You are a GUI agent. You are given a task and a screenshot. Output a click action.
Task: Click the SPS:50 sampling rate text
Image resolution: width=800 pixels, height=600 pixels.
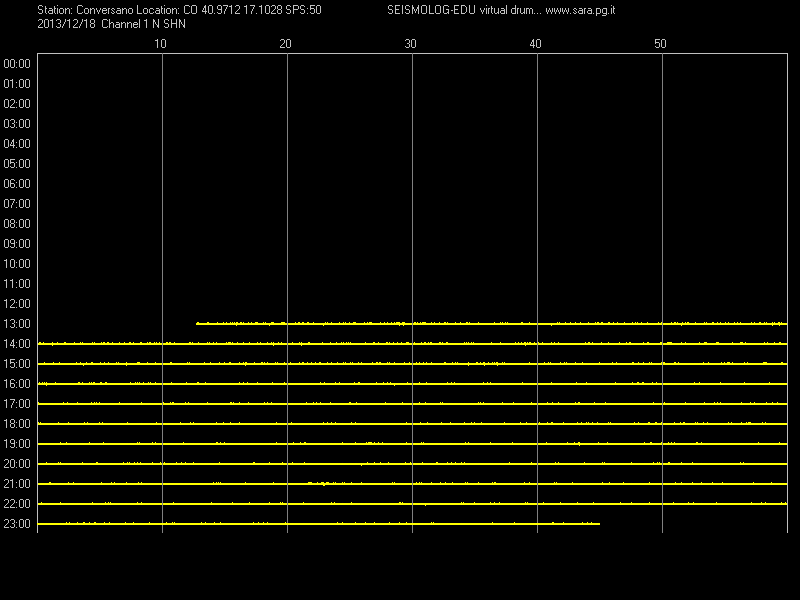304,10
